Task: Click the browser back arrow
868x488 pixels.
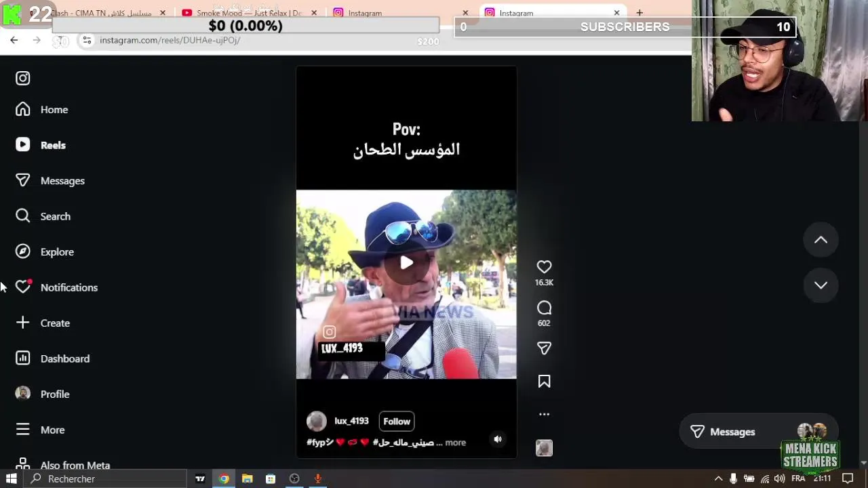Action: pos(14,41)
